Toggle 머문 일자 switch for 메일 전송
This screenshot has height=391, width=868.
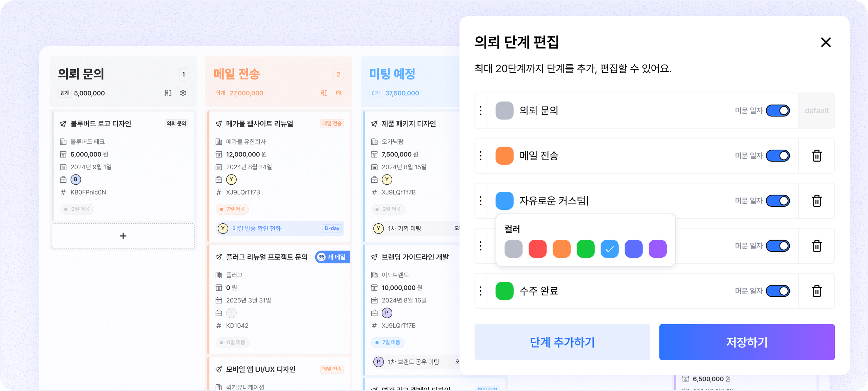click(x=778, y=155)
